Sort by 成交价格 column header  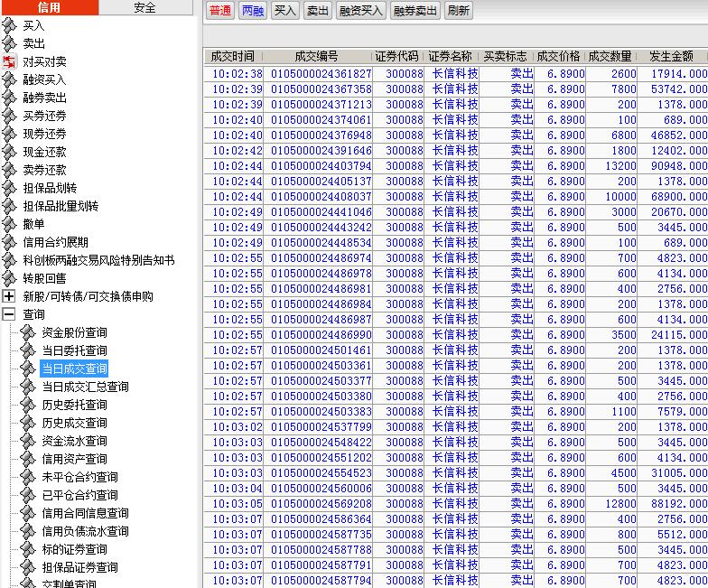click(558, 56)
